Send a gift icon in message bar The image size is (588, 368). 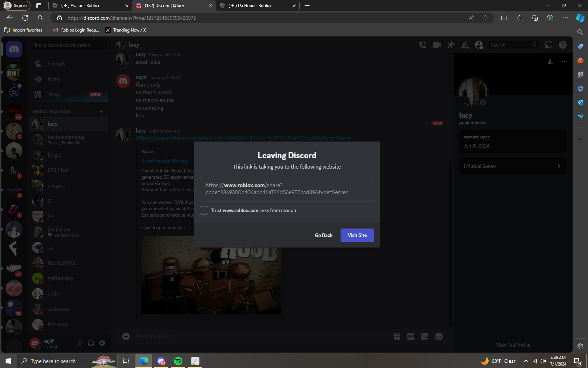click(x=397, y=336)
